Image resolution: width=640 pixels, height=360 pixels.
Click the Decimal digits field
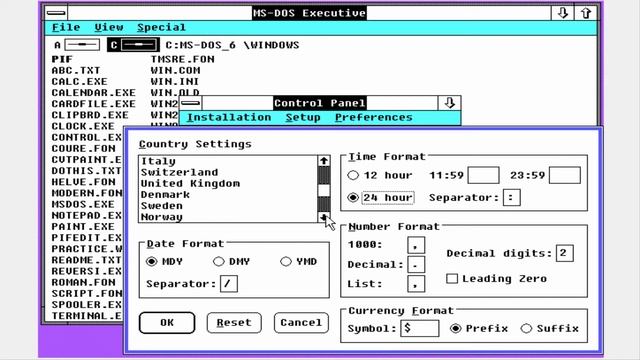point(564,253)
